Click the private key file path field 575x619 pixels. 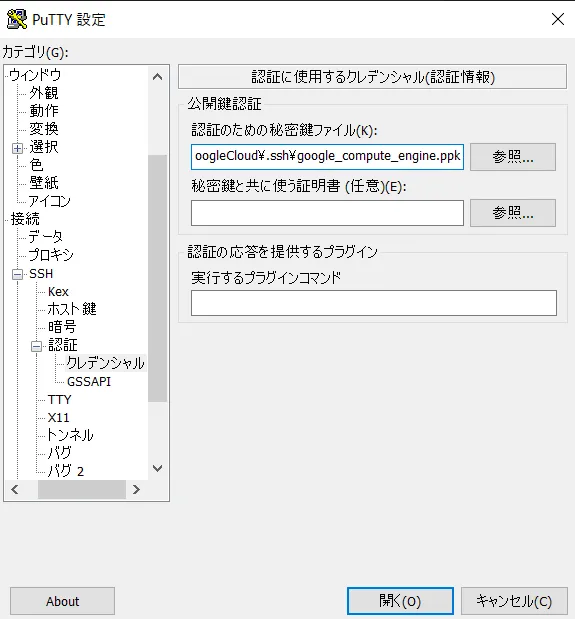click(x=327, y=157)
